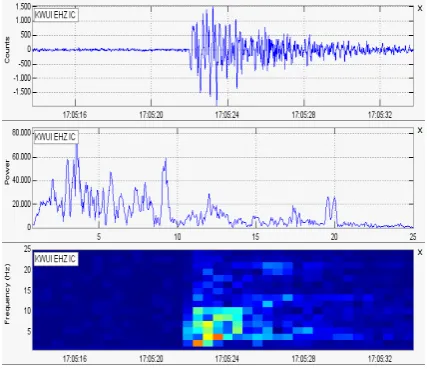This screenshot has width=427, height=384.
Task: Click the 5 tick on the power frequency axis
Action: [x=99, y=237]
